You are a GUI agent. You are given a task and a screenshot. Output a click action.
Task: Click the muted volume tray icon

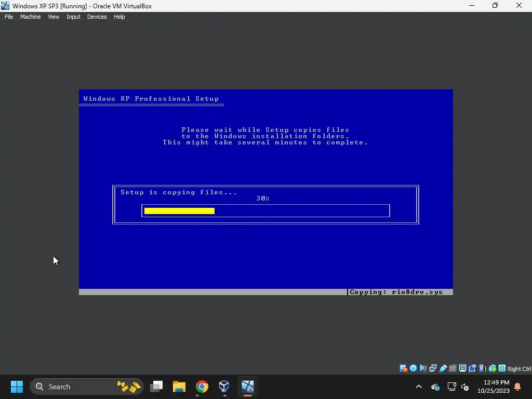pos(465,387)
